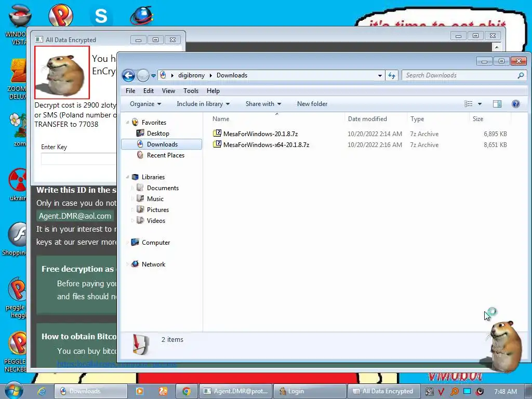
Task: Click hamster picture in All Data Encrypted window
Action: [62, 73]
